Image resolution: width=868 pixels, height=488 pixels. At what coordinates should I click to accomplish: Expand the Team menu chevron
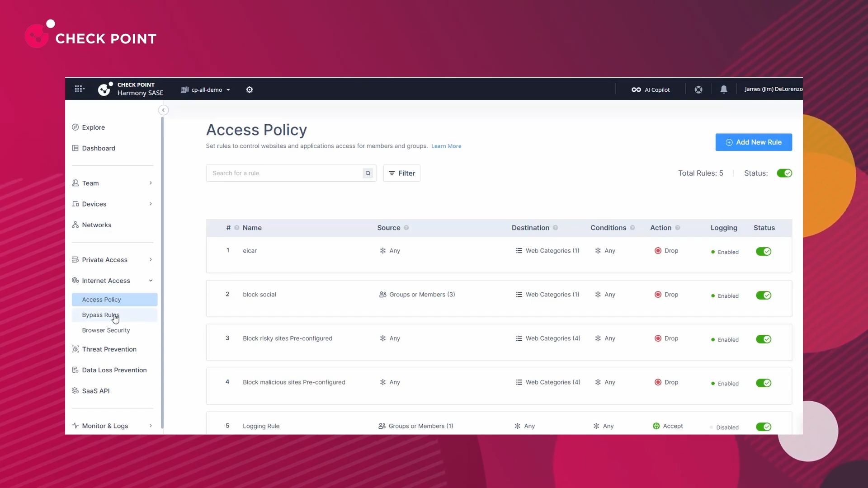pyautogui.click(x=151, y=183)
